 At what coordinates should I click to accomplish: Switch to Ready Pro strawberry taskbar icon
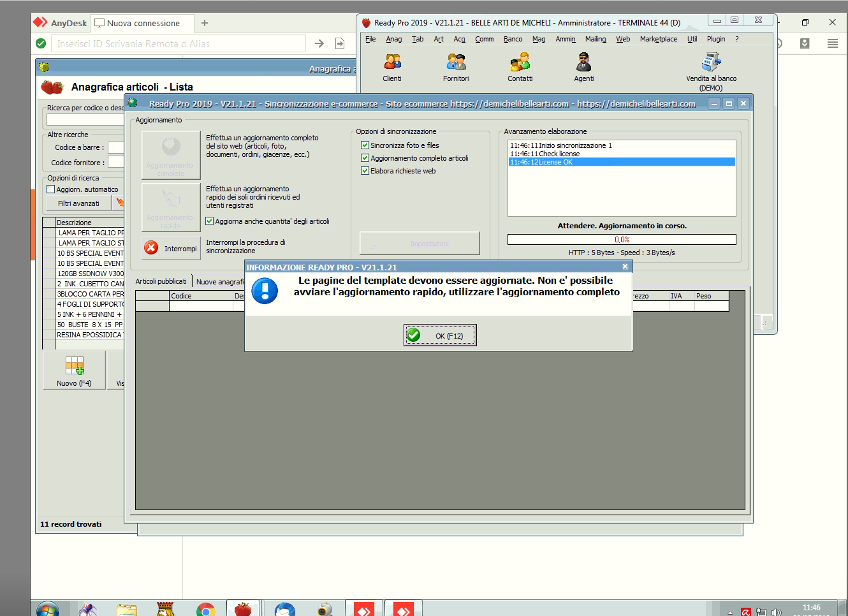(243, 608)
